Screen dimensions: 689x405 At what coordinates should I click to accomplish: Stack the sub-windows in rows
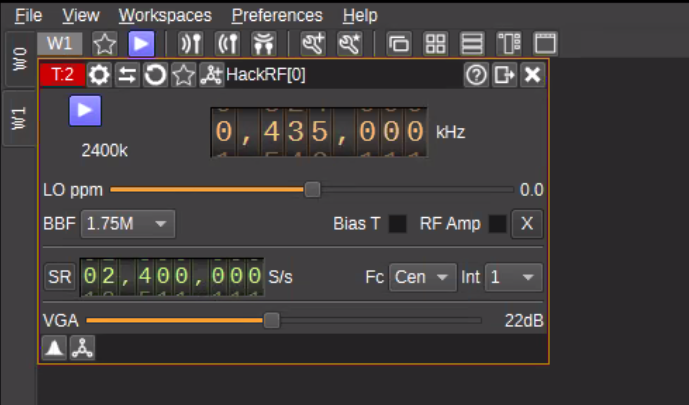(x=472, y=44)
